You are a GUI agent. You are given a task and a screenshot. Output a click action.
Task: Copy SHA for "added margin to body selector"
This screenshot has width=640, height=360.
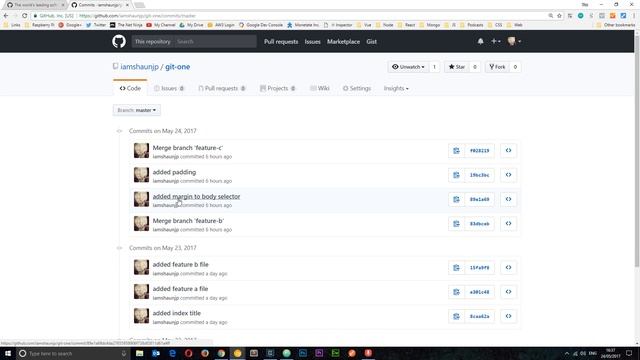[x=456, y=199]
